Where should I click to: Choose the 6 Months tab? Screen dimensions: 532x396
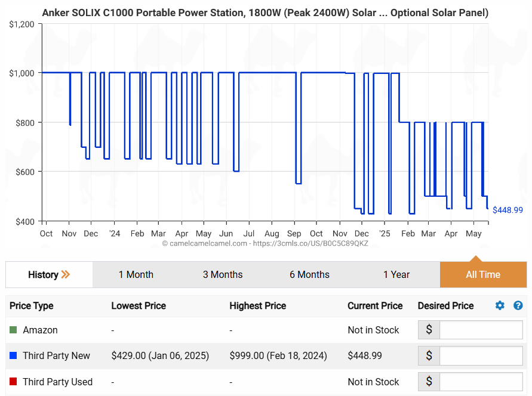pos(309,274)
